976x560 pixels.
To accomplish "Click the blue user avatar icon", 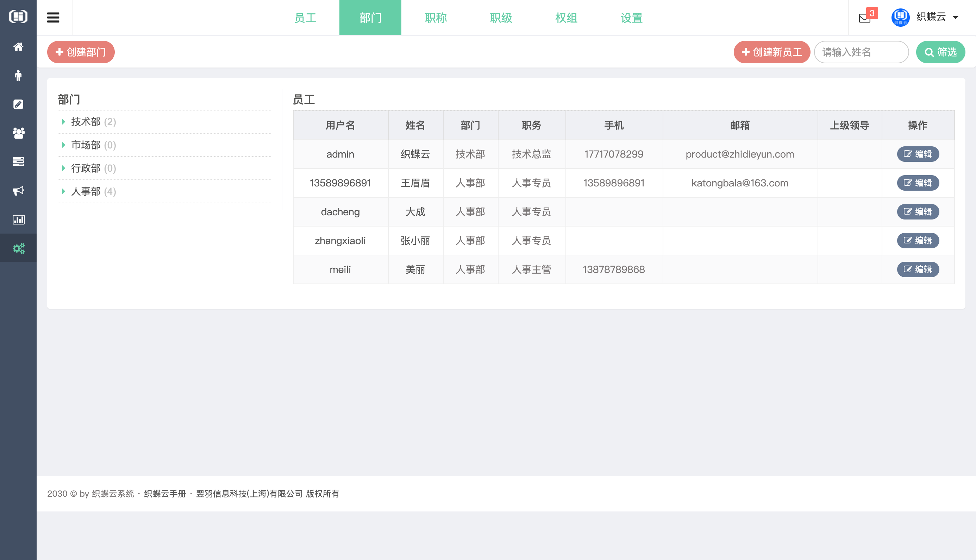I will (900, 17).
